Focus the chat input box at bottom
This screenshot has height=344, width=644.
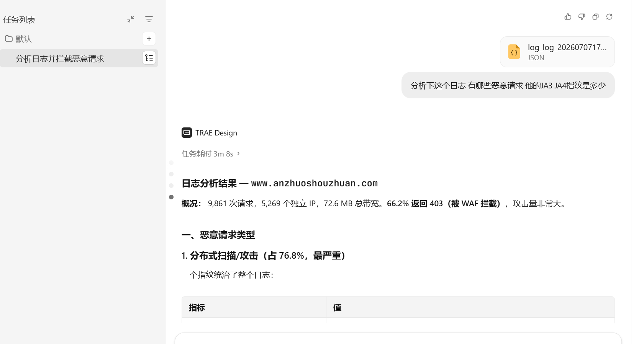tap(398, 339)
